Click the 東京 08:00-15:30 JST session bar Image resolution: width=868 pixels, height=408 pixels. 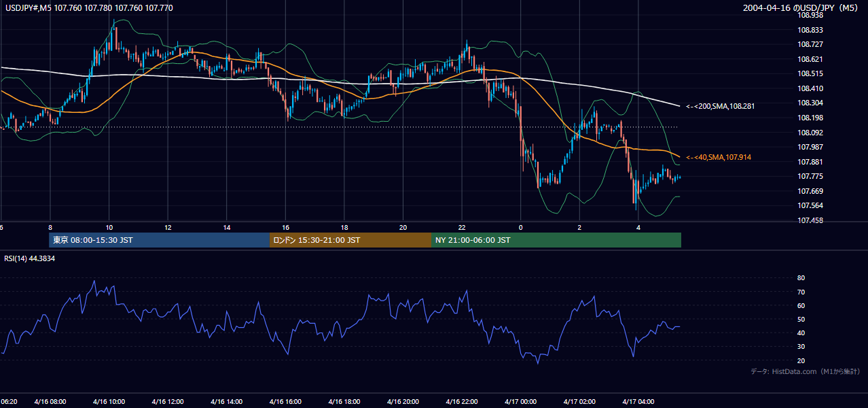point(159,240)
